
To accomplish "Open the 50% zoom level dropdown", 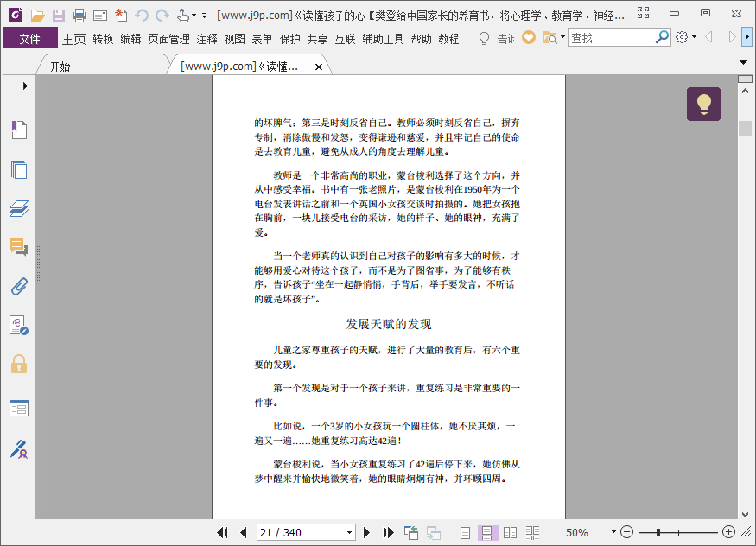I will [x=613, y=532].
